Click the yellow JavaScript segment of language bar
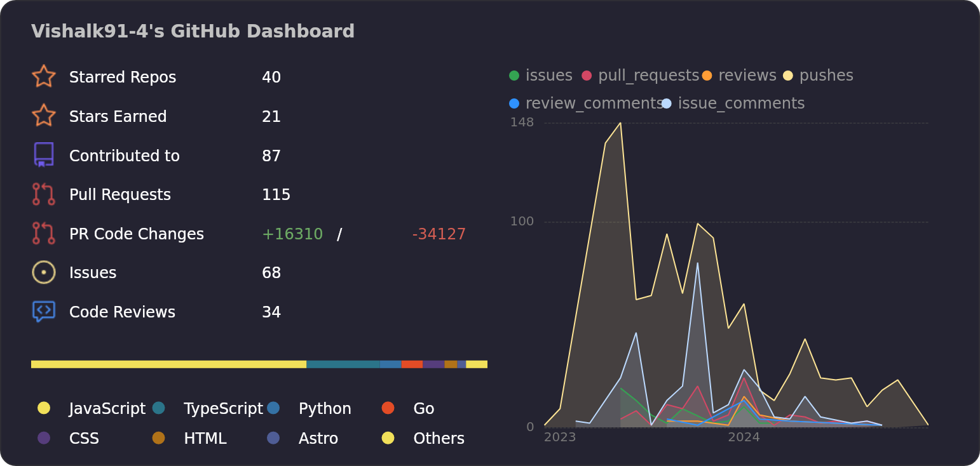 (x=168, y=364)
